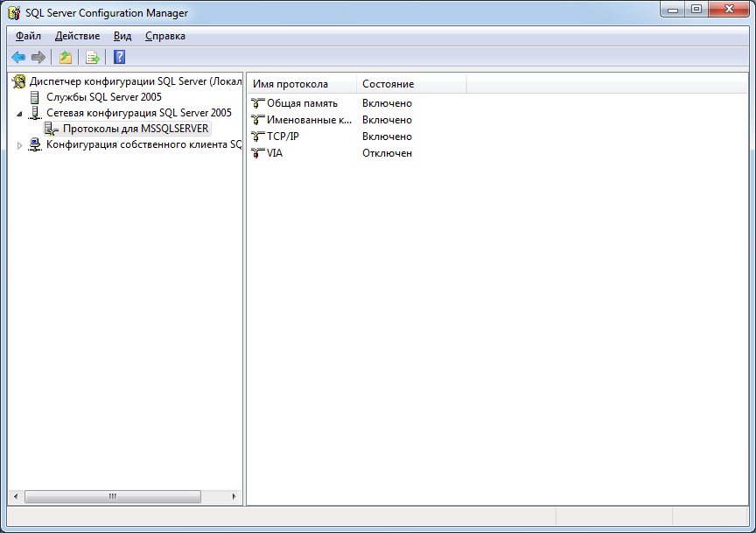The height and width of the screenshot is (533, 756).
Task: Collapse Сетевая конфигурация SQL Server 2005 node
Action: tap(19, 114)
